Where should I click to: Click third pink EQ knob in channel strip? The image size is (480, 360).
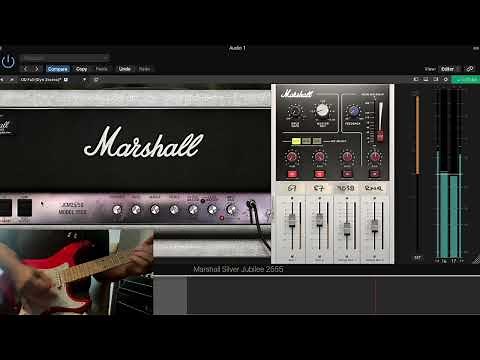(347, 157)
